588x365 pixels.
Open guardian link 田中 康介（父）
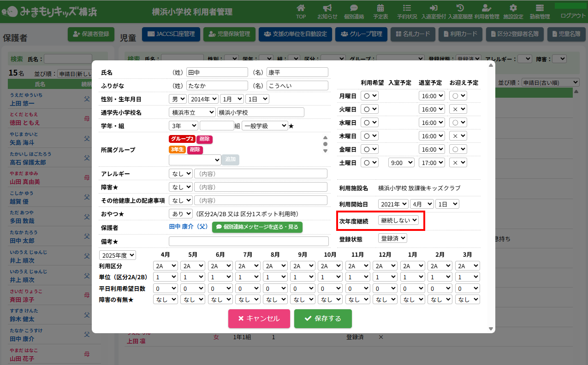(x=189, y=227)
